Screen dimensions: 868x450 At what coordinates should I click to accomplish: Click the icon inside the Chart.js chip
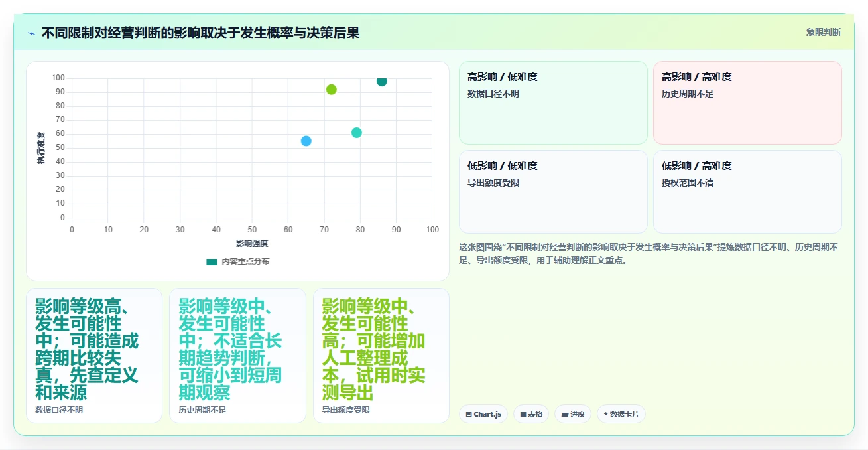point(469,414)
